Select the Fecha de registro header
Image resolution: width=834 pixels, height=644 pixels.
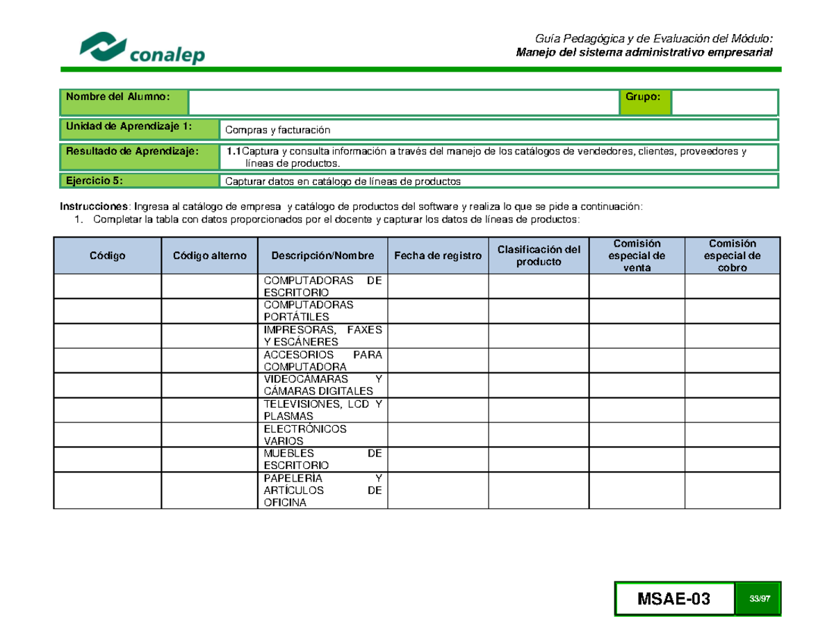[439, 255]
